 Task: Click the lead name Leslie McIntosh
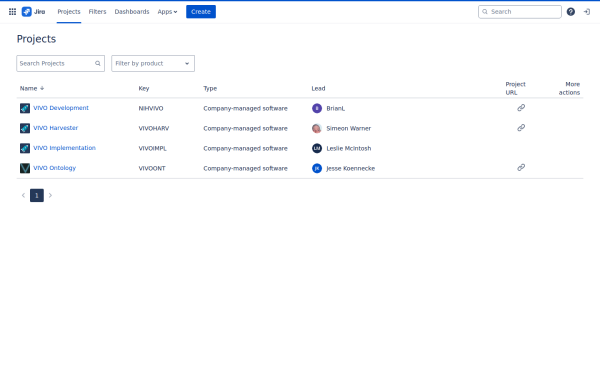click(x=349, y=148)
